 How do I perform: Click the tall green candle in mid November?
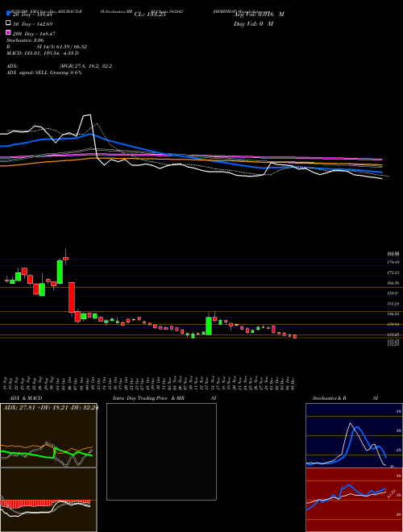pyautogui.click(x=209, y=326)
